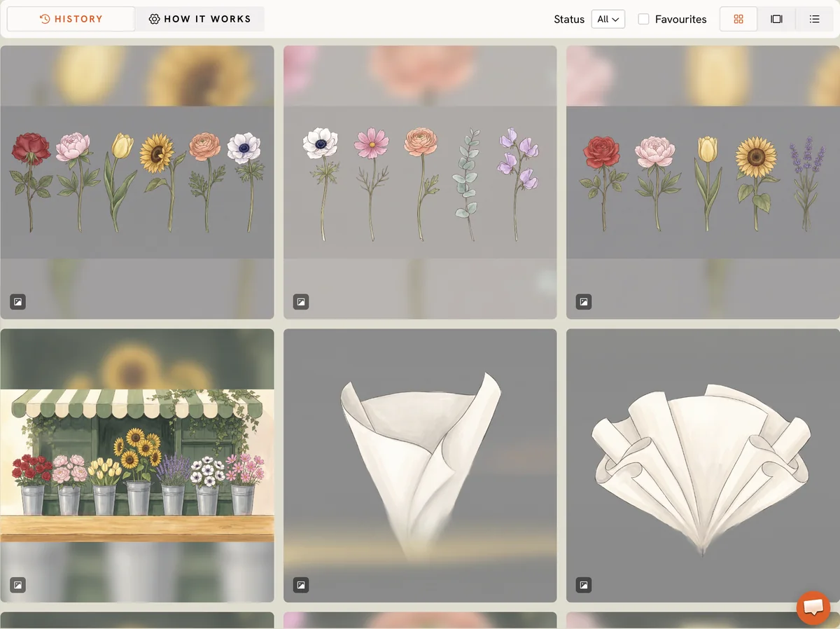Click image icon on anemone and eucalyptus card

click(301, 302)
